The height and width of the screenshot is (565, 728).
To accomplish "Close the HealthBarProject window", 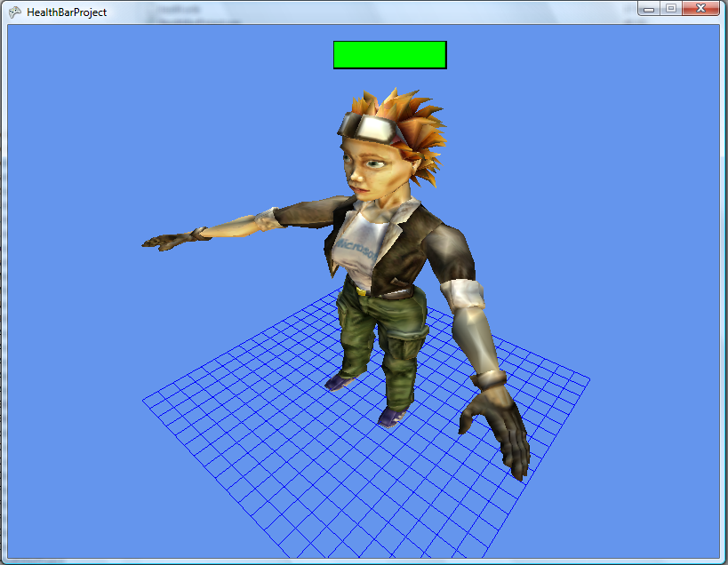I will [701, 8].
